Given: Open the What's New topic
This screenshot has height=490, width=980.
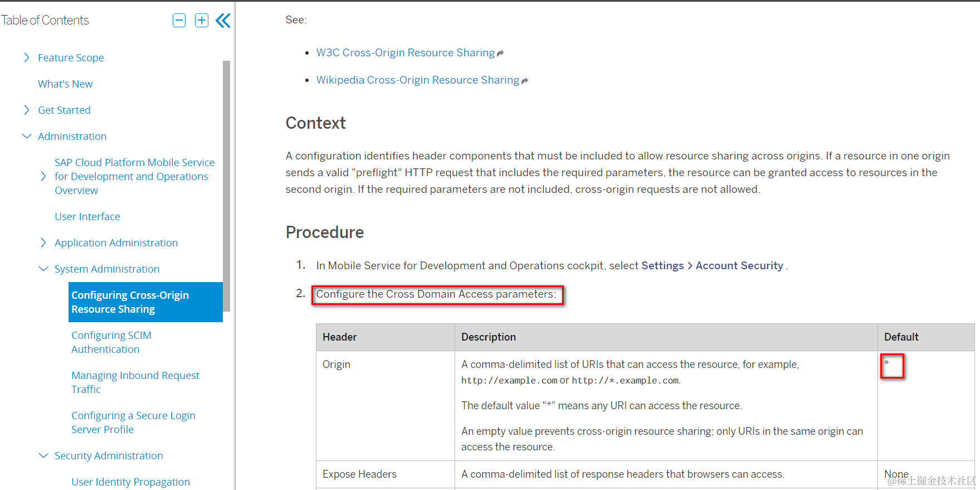Looking at the screenshot, I should tap(65, 84).
